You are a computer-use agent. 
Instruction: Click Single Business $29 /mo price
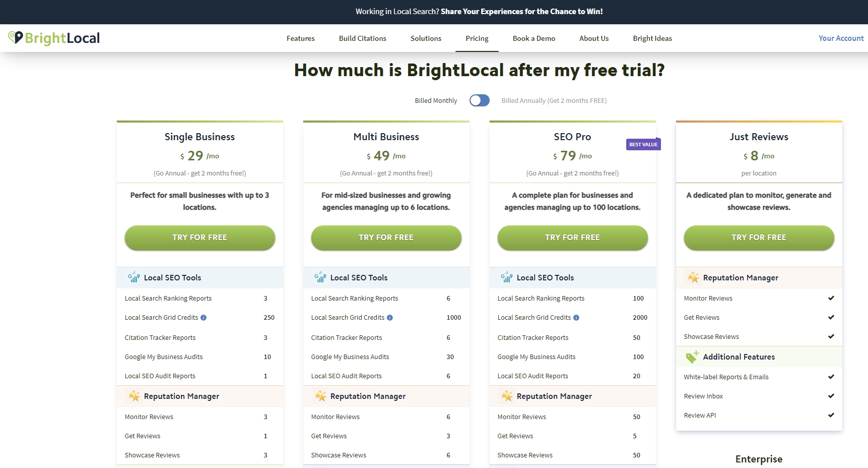pyautogui.click(x=199, y=156)
